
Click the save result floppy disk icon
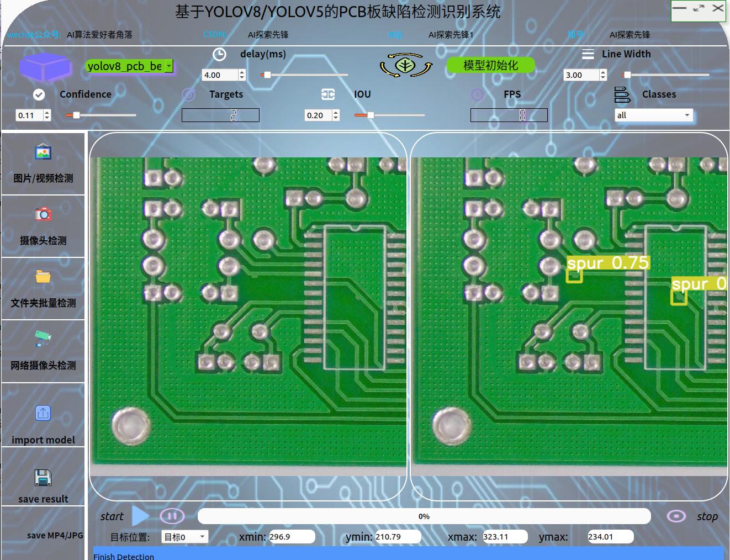click(42, 477)
